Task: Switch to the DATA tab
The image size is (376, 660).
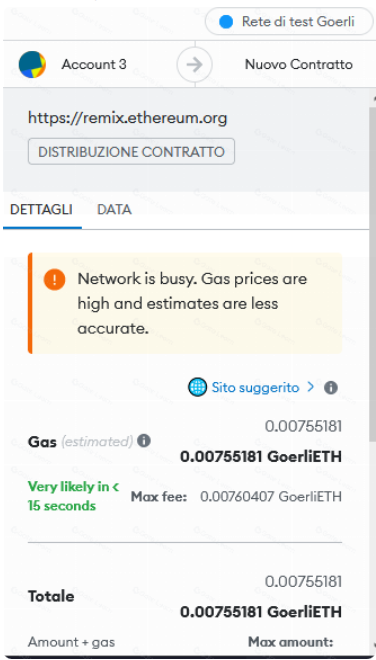Action: 114,210
